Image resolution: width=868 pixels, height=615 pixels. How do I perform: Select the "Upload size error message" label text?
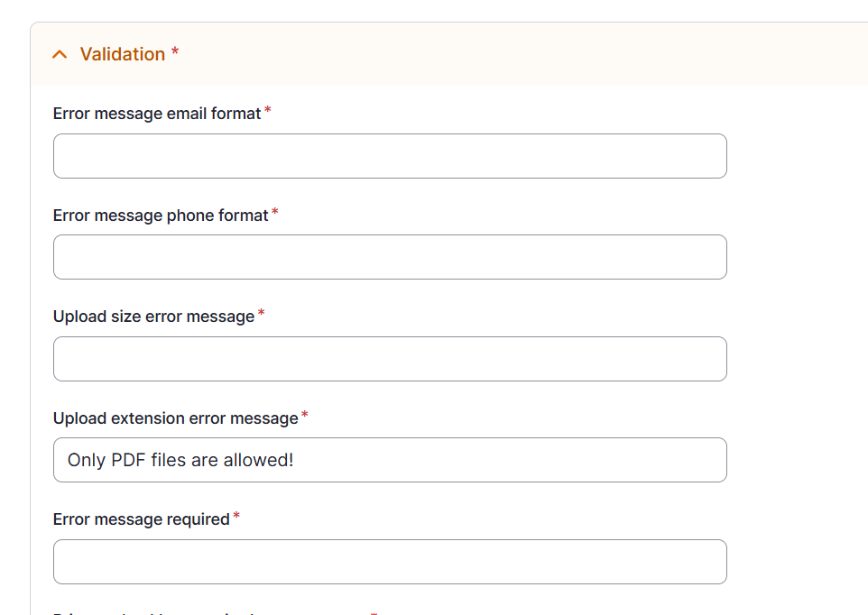click(x=153, y=317)
